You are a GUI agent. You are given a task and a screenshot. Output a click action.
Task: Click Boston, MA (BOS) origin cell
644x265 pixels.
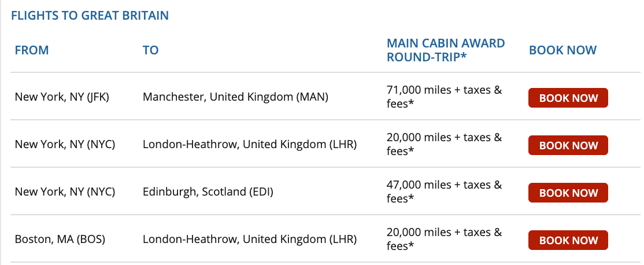click(x=60, y=239)
